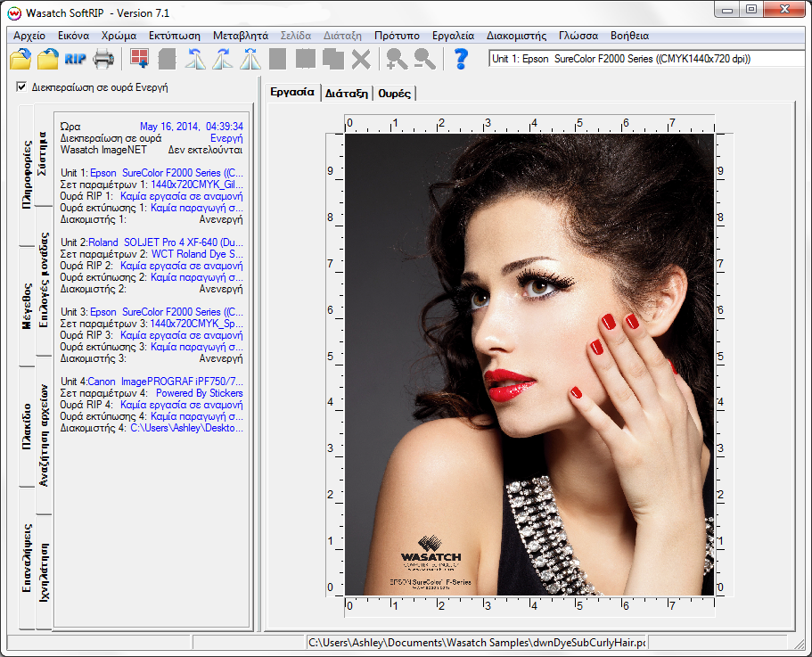
Task: Click the blue RIP toolbar icon
Action: click(x=76, y=60)
